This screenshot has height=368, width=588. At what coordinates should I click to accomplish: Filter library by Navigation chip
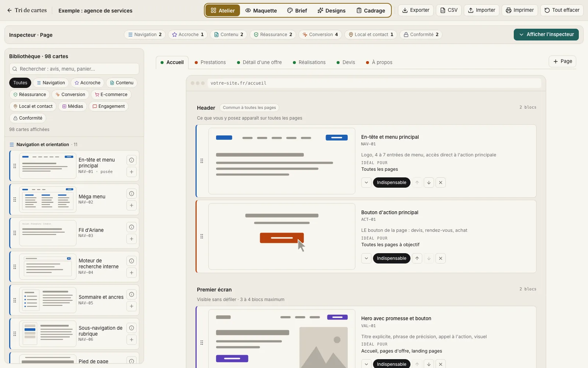[x=51, y=83]
